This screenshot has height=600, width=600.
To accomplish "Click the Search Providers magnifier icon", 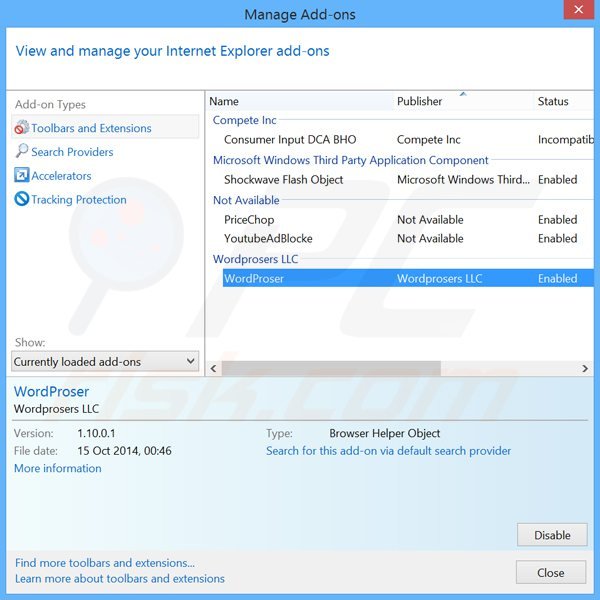I will 22,151.
